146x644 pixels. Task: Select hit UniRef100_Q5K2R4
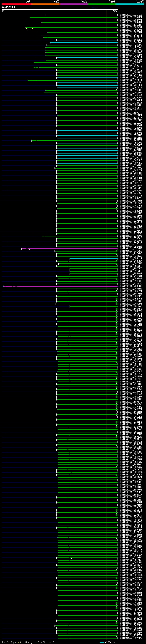click(x=131, y=18)
